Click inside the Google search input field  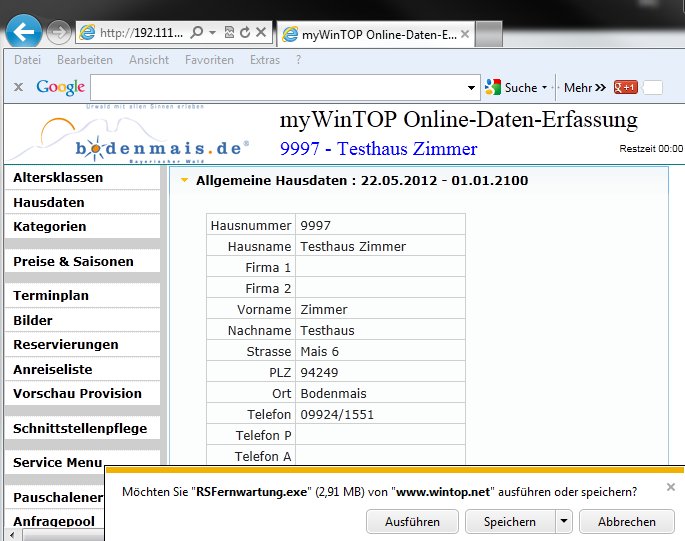coord(280,88)
